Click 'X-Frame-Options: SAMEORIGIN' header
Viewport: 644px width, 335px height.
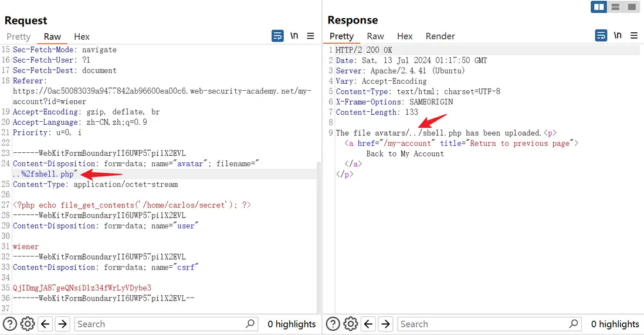click(x=394, y=102)
